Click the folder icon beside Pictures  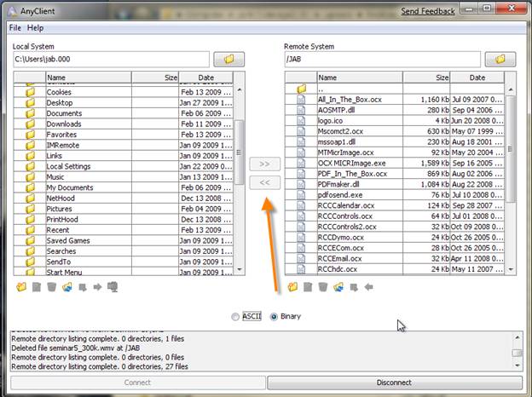30,209
